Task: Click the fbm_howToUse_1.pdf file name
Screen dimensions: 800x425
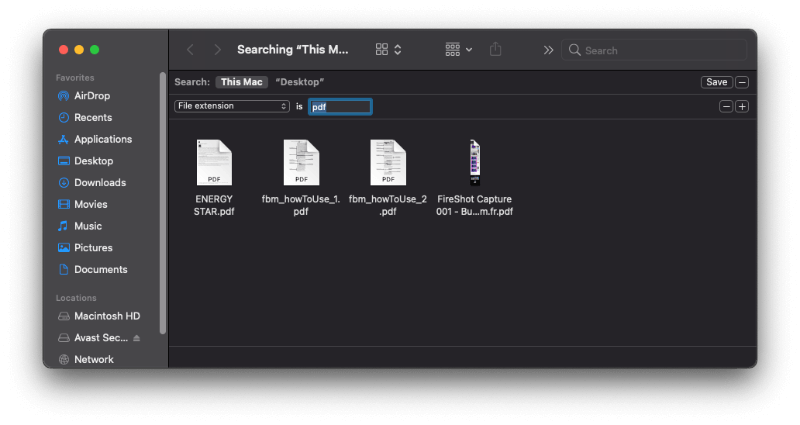Action: pos(301,205)
